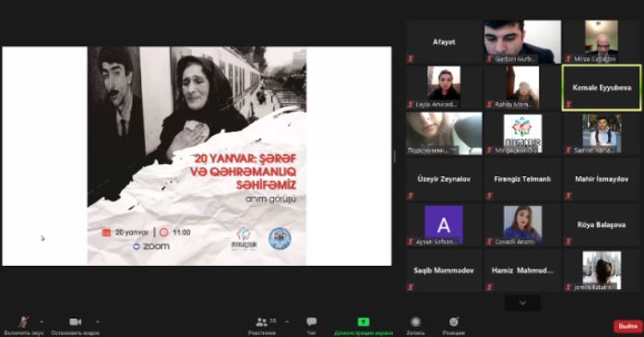Show next page of gallery participants
This screenshot has width=644, height=337.
pos(522,303)
